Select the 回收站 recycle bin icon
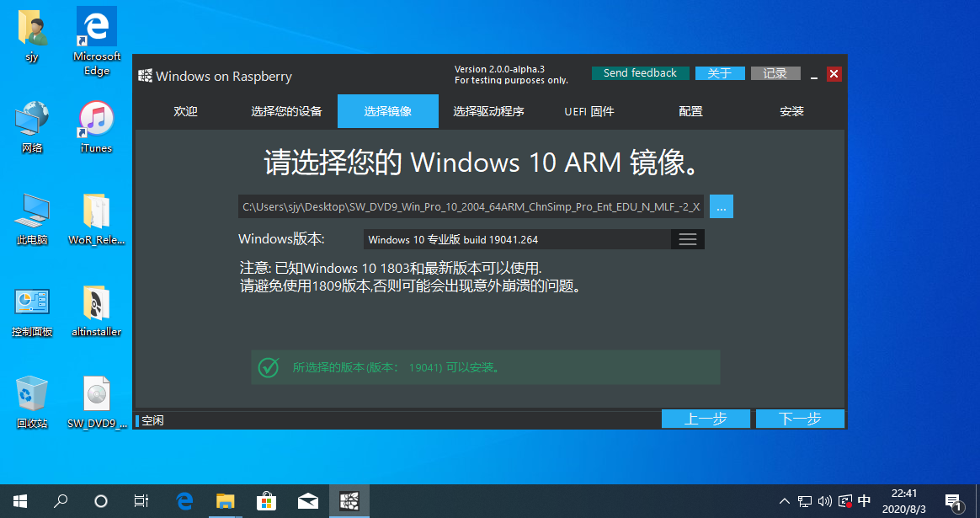Image resolution: width=980 pixels, height=518 pixels. click(x=32, y=394)
